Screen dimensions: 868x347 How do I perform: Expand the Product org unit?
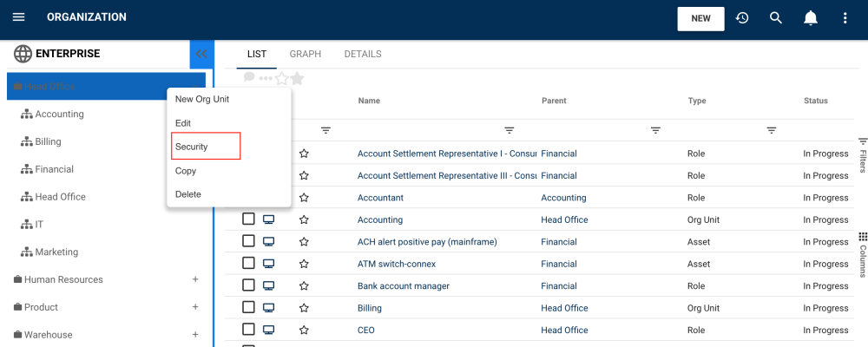(195, 307)
